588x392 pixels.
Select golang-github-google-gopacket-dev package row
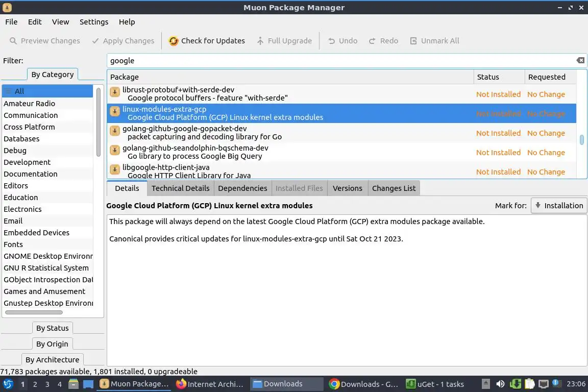click(341, 133)
